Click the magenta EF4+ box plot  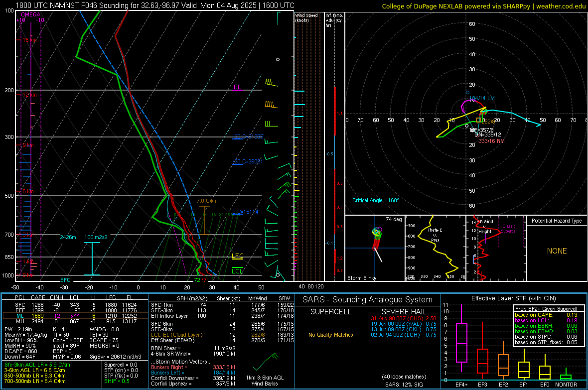click(x=461, y=339)
